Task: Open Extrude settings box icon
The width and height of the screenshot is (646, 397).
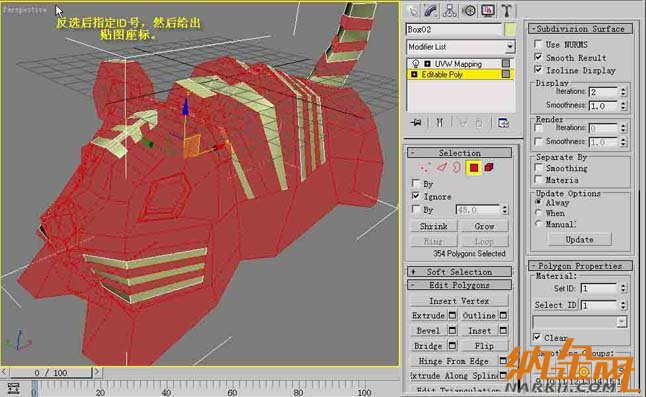Action: [x=452, y=315]
